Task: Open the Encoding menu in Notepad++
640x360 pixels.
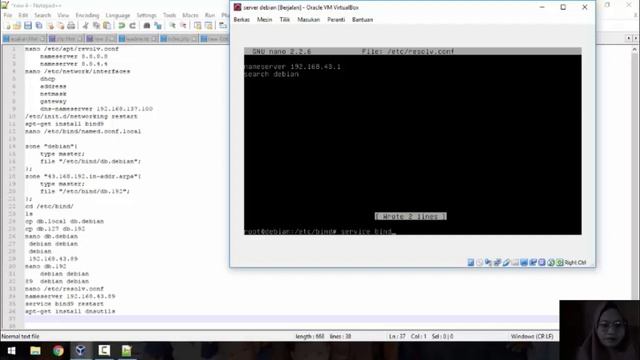Action: tap(87, 15)
